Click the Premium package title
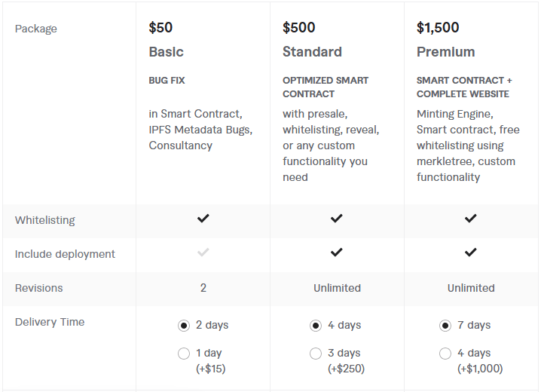Image resolution: width=541 pixels, height=392 pixels. [445, 52]
